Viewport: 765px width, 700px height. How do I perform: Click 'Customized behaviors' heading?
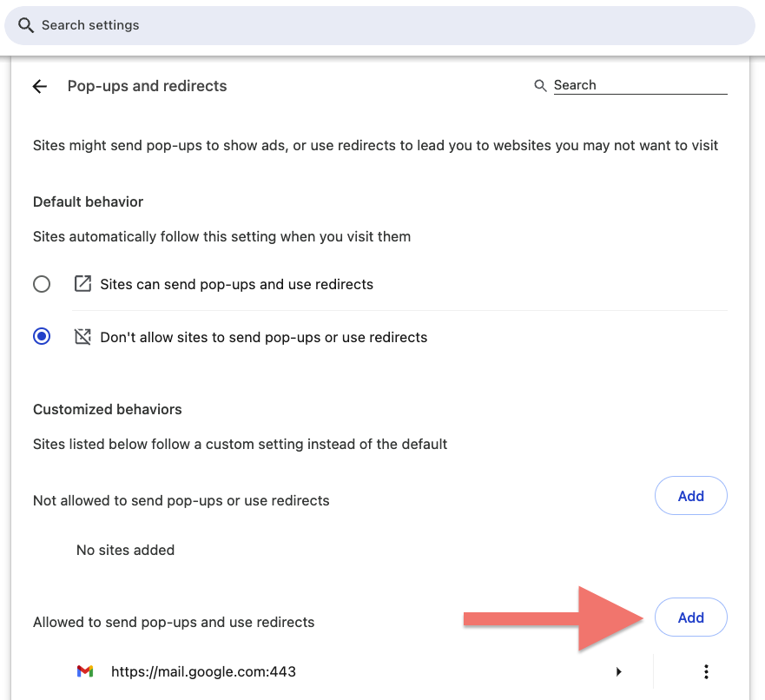(x=108, y=409)
